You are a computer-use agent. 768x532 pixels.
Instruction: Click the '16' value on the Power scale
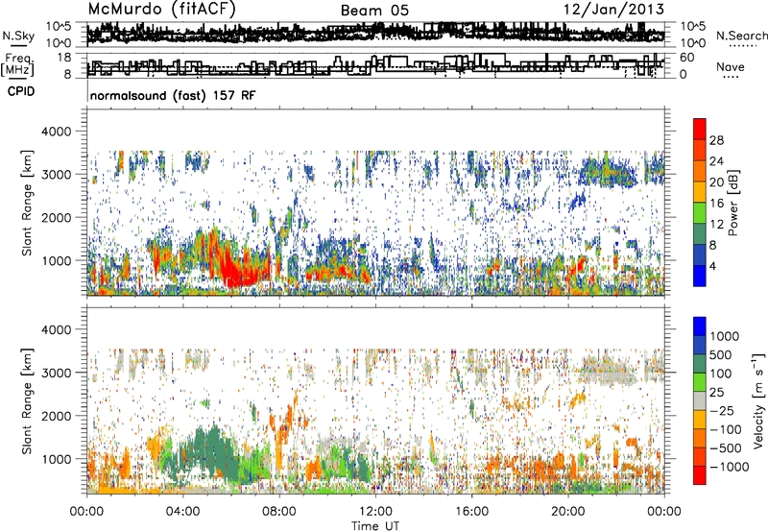[716, 204]
